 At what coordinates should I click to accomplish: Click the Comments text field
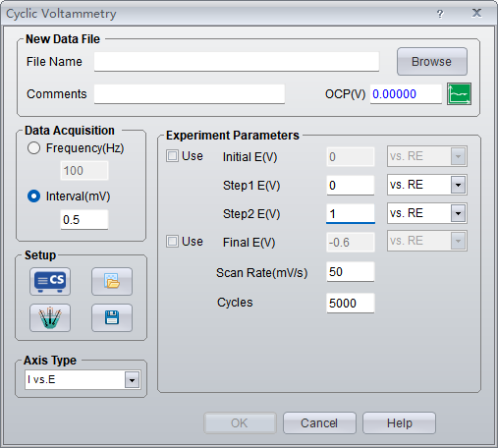tap(190, 94)
